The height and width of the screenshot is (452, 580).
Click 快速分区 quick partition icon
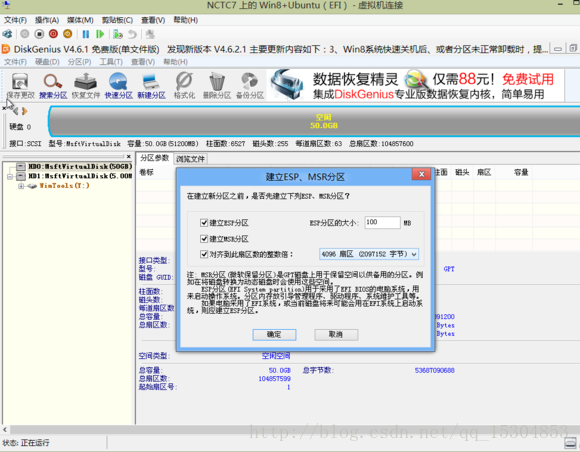tap(118, 86)
